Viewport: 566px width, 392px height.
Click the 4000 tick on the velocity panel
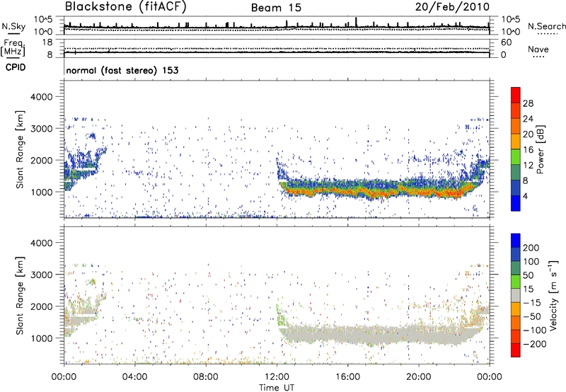42,243
